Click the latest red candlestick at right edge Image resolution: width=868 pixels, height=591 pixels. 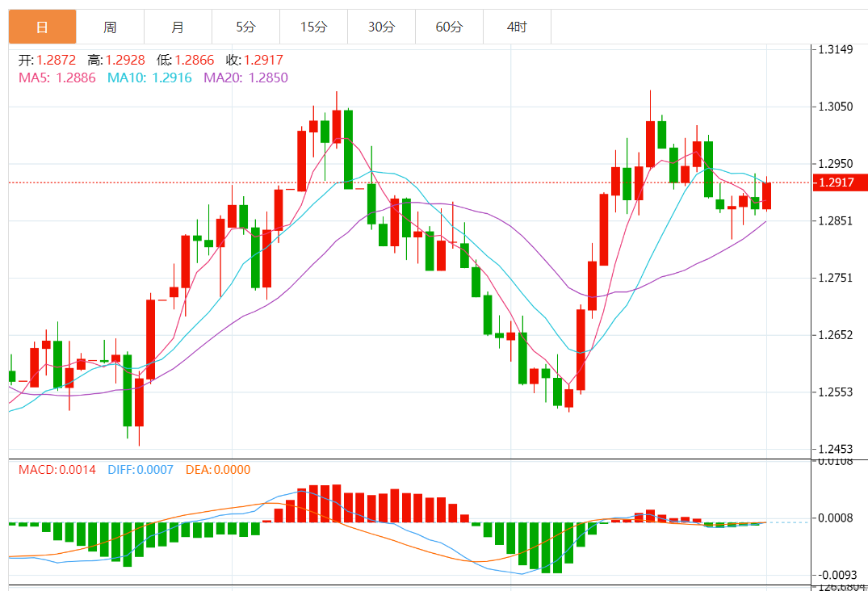coord(767,195)
